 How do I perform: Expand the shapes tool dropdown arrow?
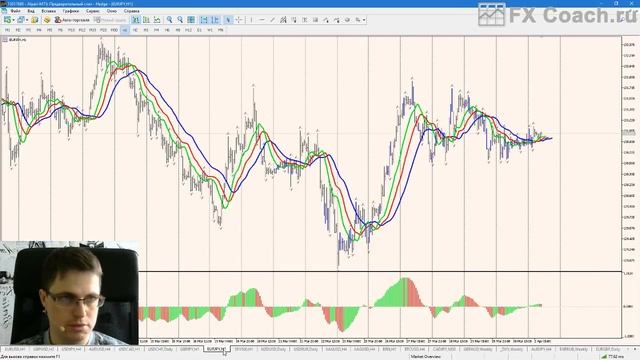(x=364, y=20)
